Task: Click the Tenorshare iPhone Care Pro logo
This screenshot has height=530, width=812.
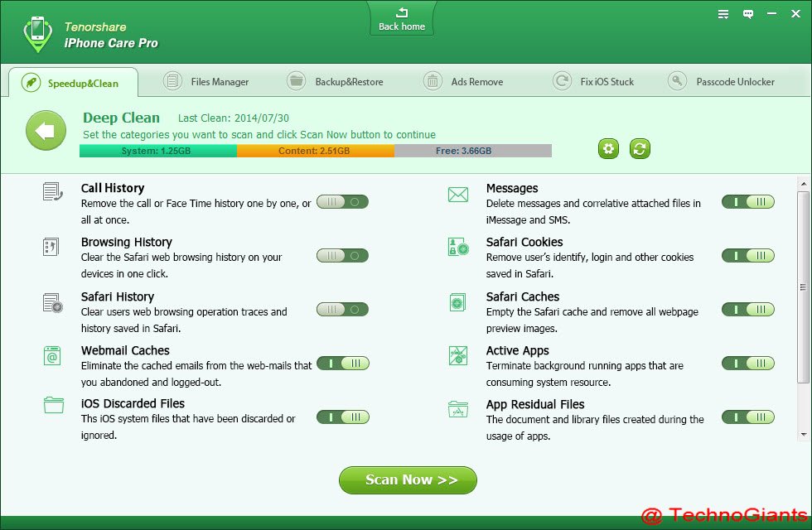Action: (38, 35)
